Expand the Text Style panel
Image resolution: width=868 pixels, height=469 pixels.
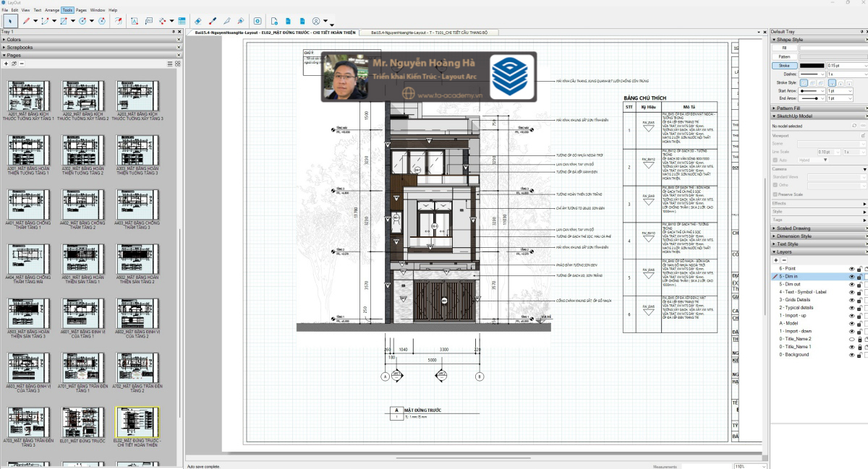pyautogui.click(x=819, y=244)
